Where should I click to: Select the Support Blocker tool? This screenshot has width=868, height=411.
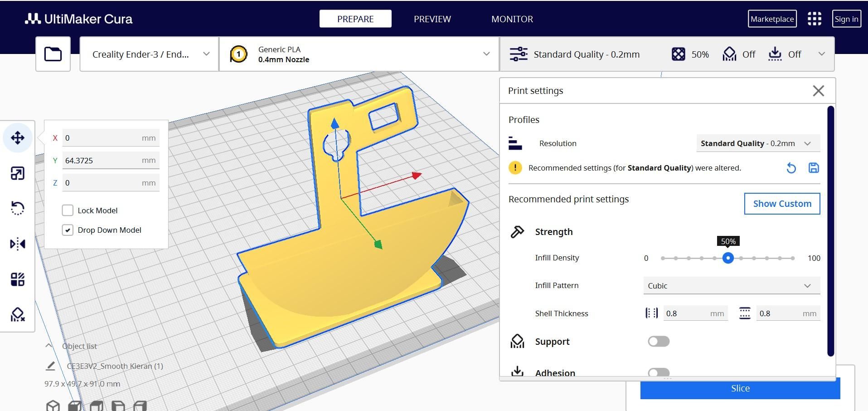point(18,314)
